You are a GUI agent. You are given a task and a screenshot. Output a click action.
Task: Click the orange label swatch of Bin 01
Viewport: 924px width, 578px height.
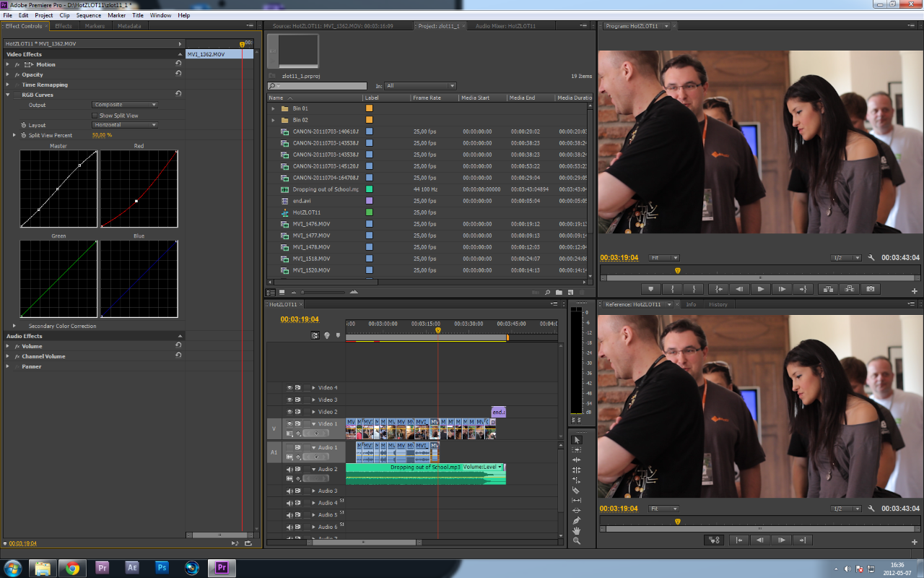pos(370,108)
